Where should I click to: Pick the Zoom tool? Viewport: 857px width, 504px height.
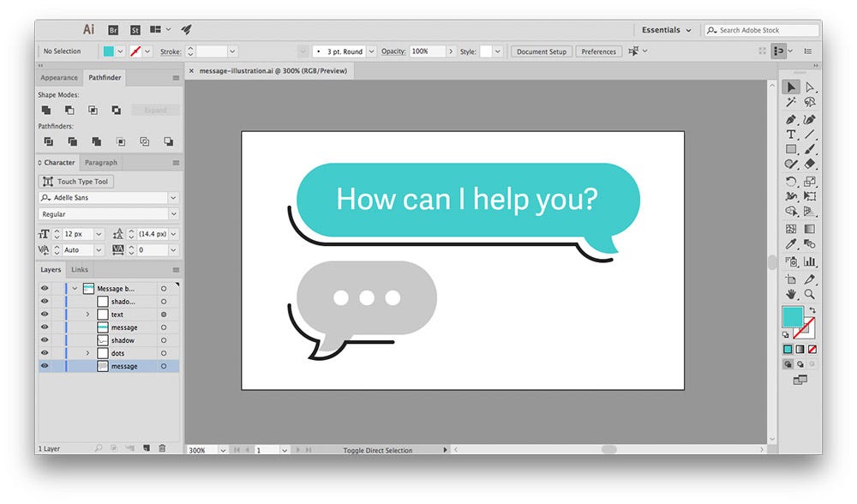point(809,291)
